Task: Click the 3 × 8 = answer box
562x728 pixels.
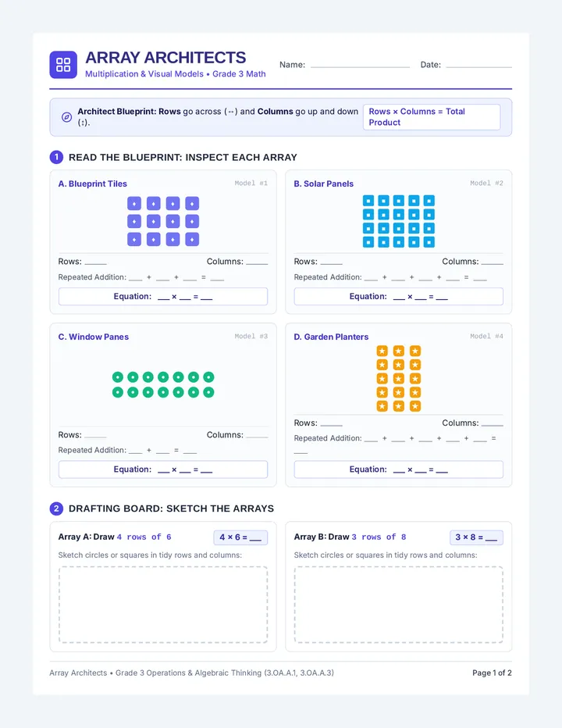Action: pos(476,537)
